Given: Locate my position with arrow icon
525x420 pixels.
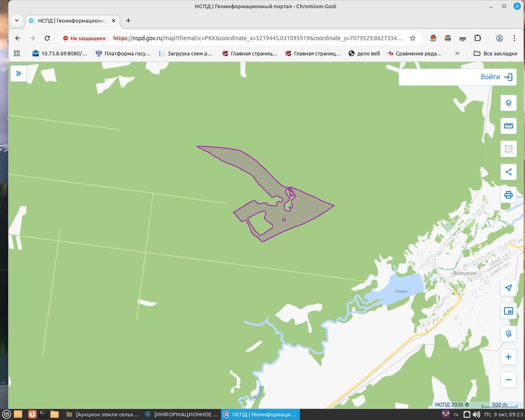Looking at the screenshot, I should 508,288.
